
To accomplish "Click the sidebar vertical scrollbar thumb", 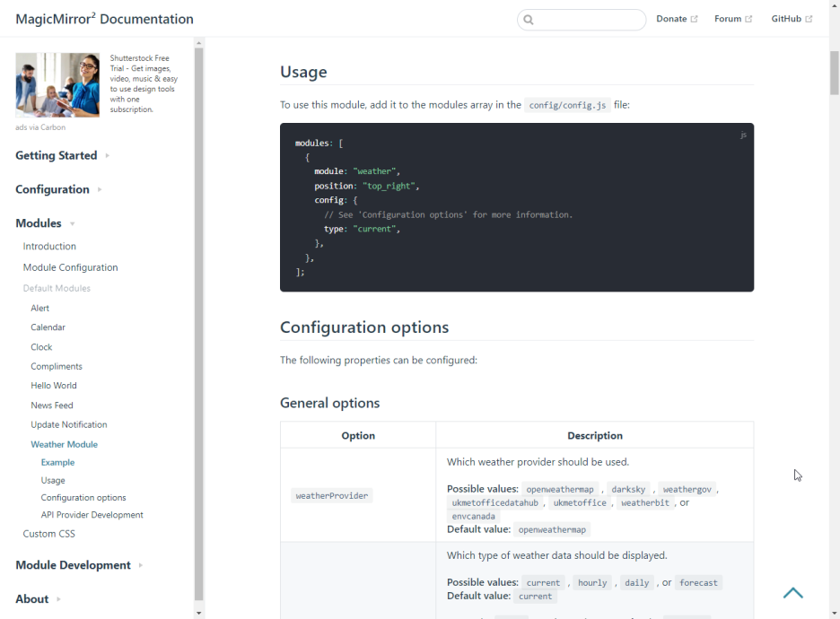I will click(198, 325).
